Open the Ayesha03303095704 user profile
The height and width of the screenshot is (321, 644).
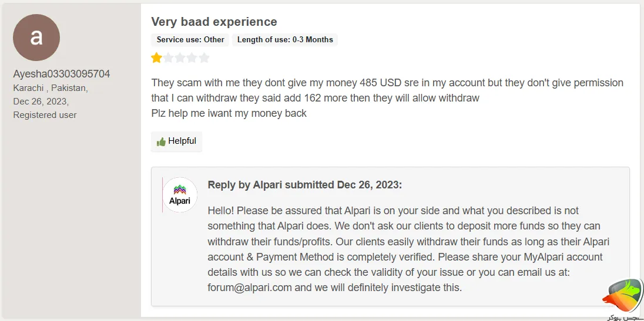coord(62,74)
